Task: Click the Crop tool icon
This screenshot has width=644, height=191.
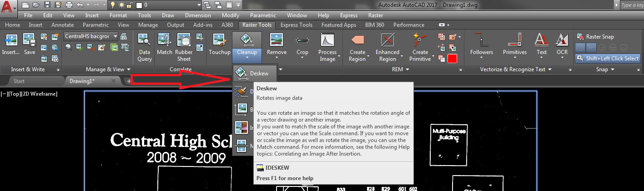Action: [302, 44]
